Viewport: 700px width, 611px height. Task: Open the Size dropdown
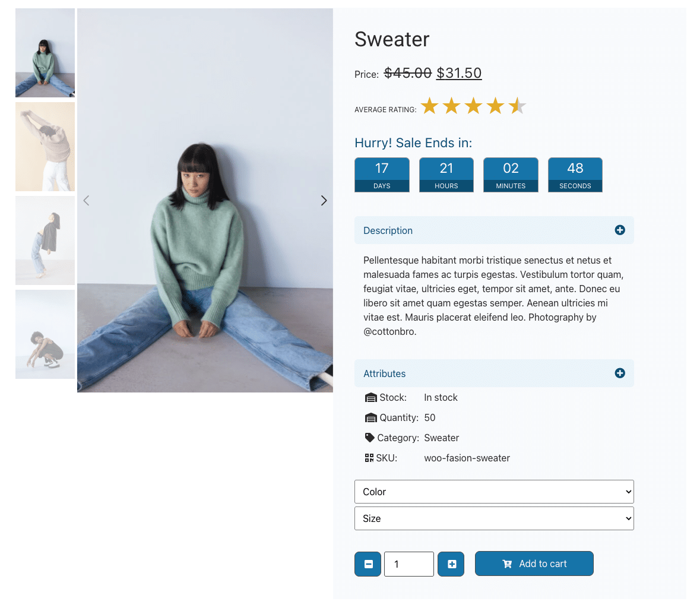pyautogui.click(x=494, y=518)
